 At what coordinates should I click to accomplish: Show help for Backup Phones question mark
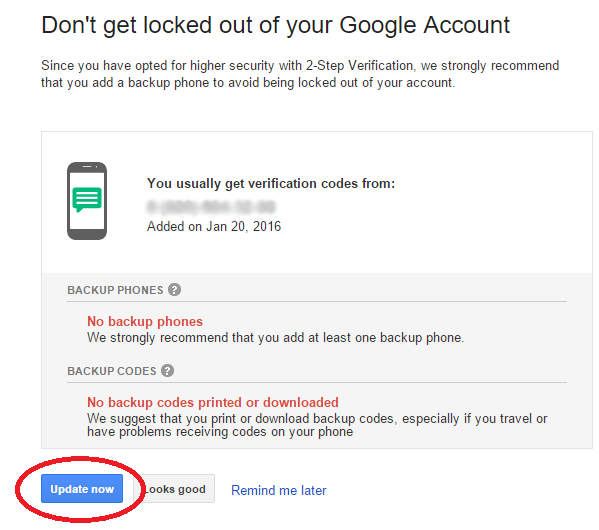175,290
